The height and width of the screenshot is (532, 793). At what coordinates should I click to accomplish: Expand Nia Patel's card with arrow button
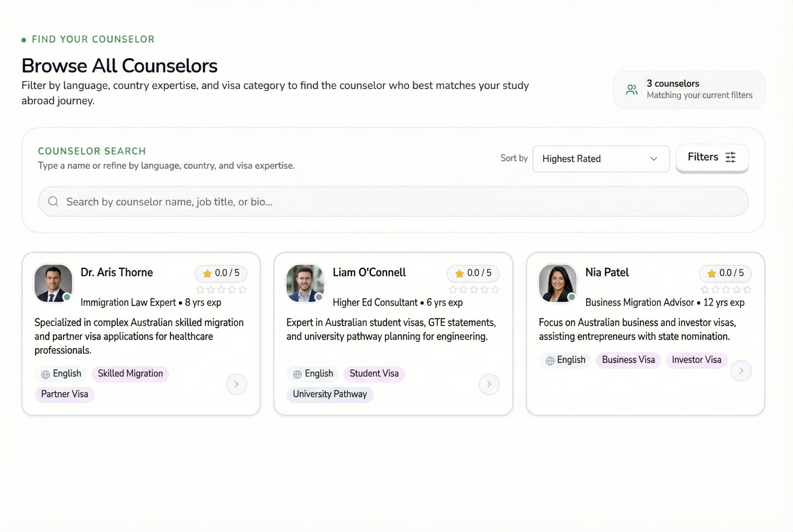point(741,370)
